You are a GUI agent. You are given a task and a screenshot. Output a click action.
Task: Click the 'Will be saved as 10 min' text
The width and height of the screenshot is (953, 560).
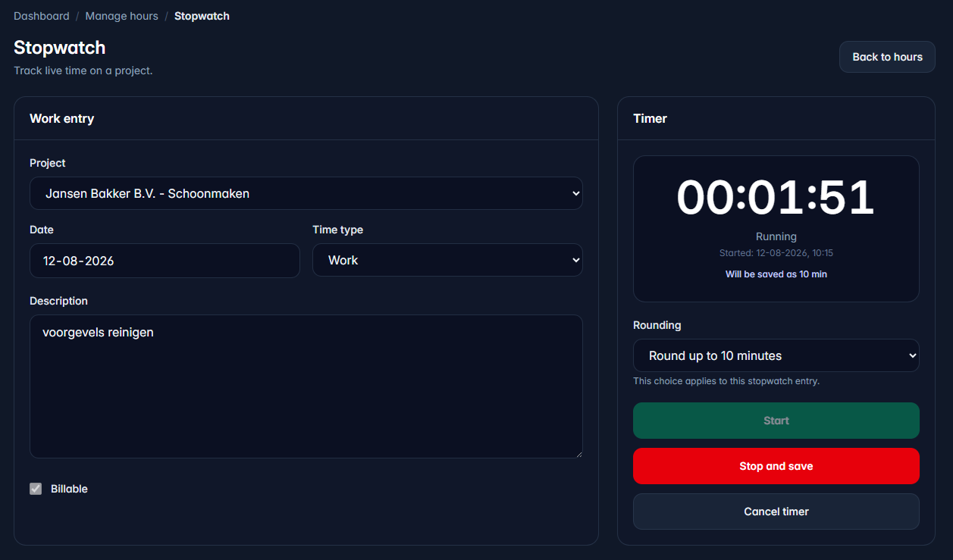(776, 274)
